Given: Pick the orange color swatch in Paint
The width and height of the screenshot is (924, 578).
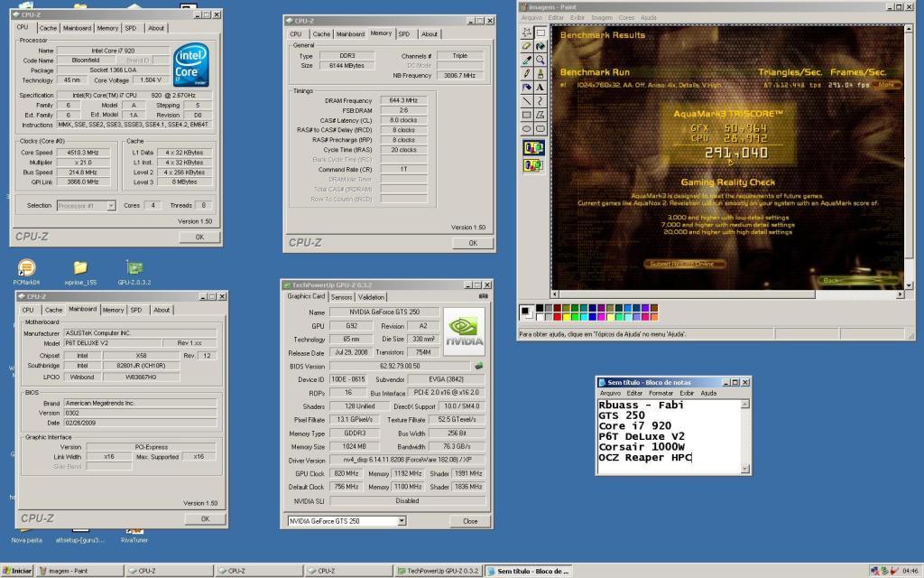Looking at the screenshot, I should point(654,317).
